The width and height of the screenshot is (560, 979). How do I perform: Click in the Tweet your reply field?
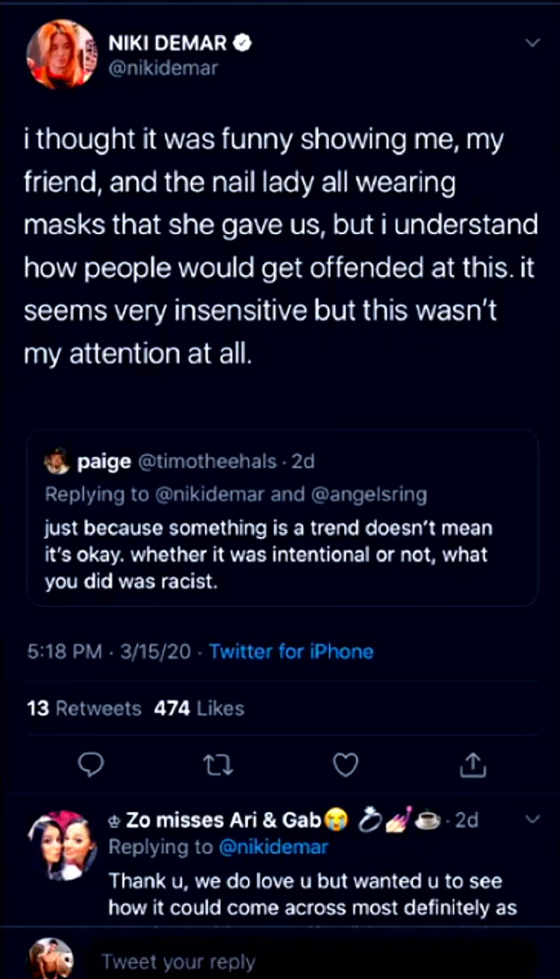280,961
